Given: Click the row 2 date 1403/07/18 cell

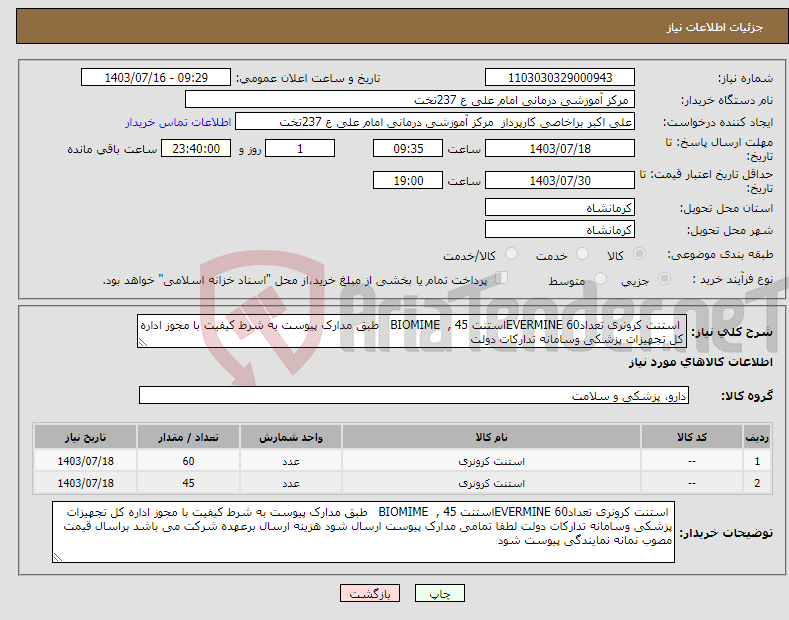Looking at the screenshot, I should pyautogui.click(x=85, y=483).
